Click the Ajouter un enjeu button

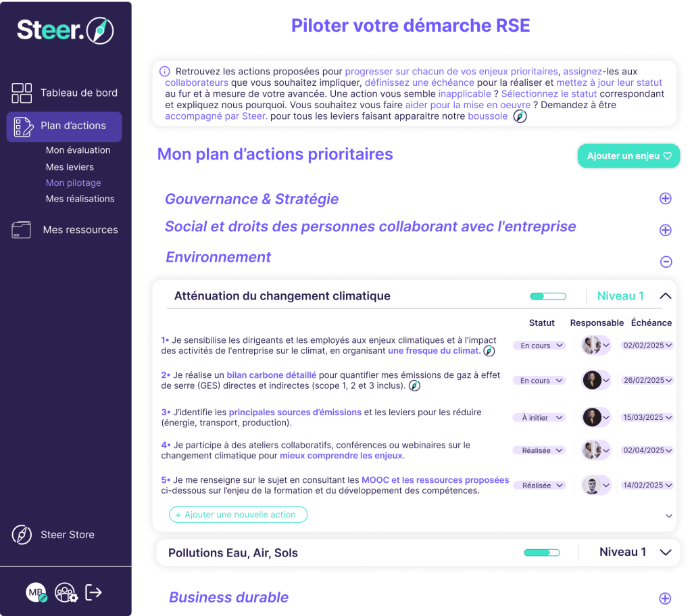[628, 156]
